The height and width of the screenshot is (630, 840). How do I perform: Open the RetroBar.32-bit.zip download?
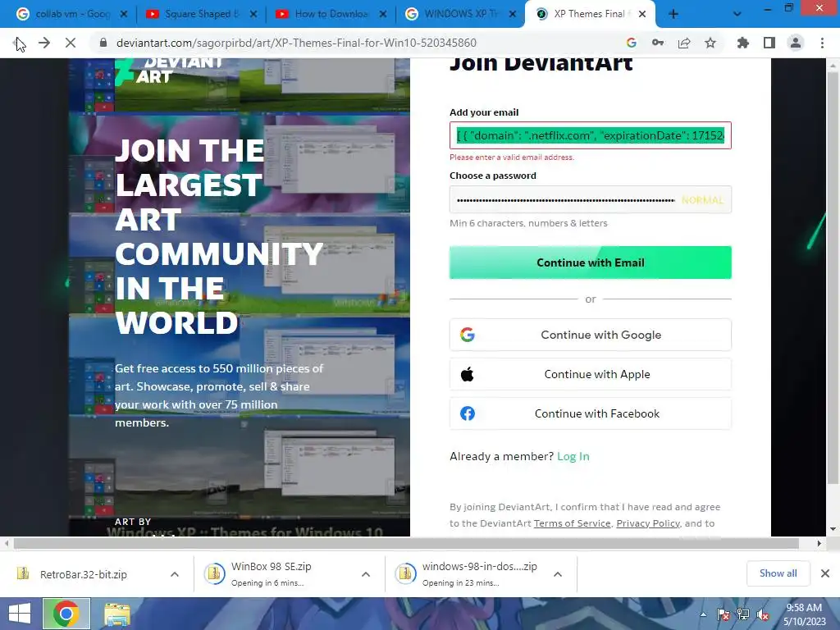(84, 574)
